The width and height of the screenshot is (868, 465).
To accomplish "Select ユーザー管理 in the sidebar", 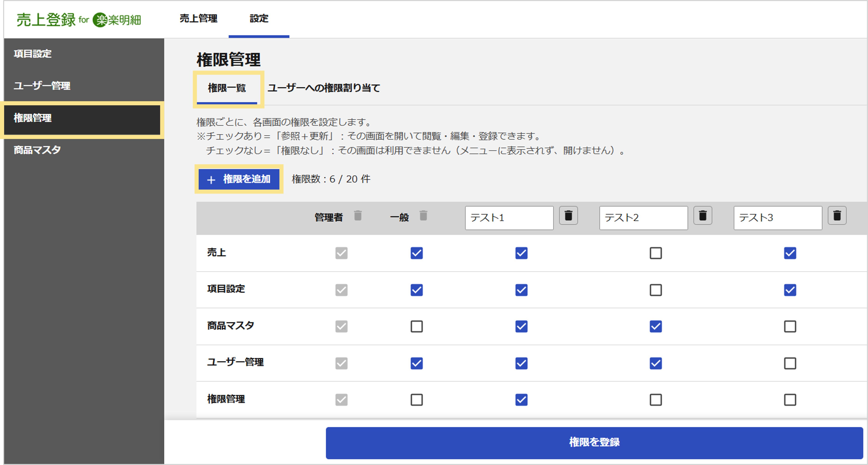I will [84, 86].
